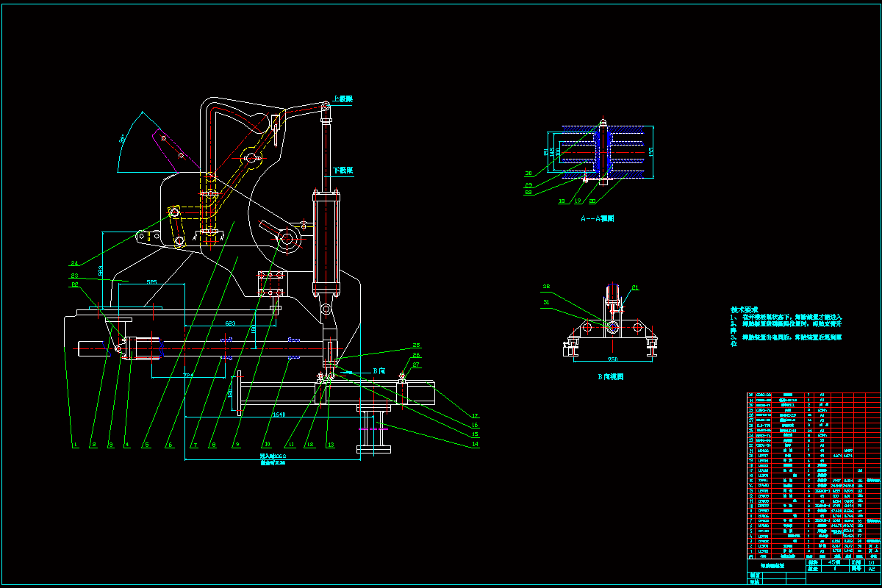This screenshot has width=882, height=588.
Task: Select balloon label 27 right of the main view
Action: point(416,365)
